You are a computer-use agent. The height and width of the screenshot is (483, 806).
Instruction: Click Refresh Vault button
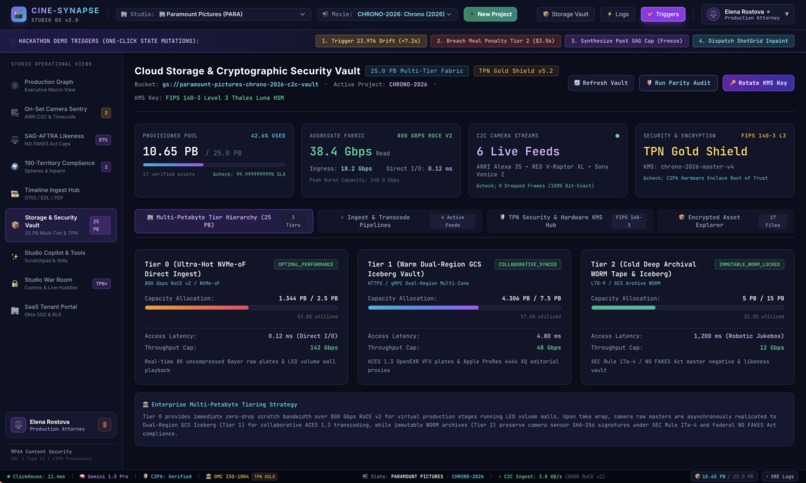[600, 83]
